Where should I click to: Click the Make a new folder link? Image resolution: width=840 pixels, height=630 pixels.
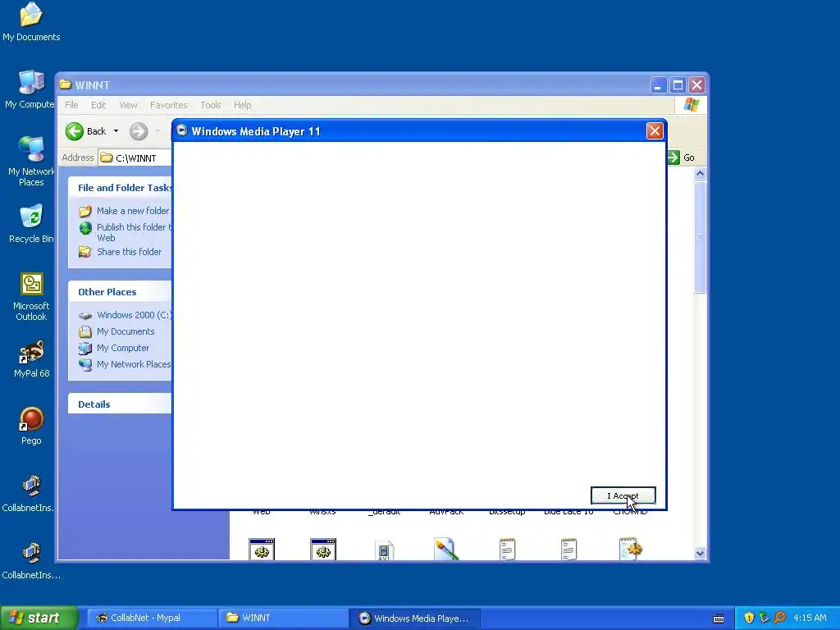coord(133,211)
